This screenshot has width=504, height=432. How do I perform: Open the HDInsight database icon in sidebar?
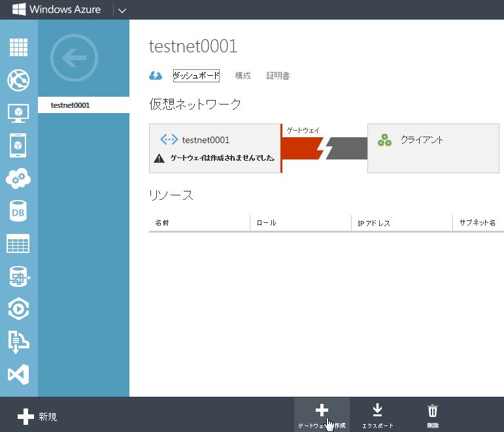point(18,276)
